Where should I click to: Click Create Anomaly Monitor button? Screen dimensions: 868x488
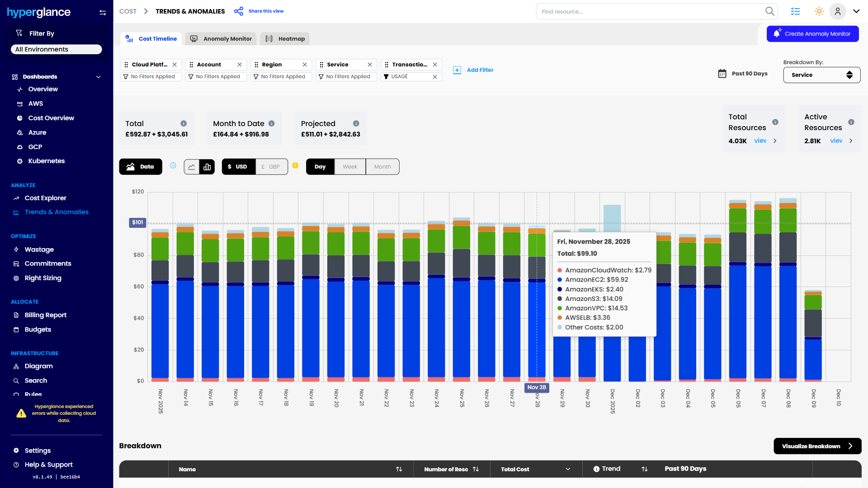pos(812,34)
